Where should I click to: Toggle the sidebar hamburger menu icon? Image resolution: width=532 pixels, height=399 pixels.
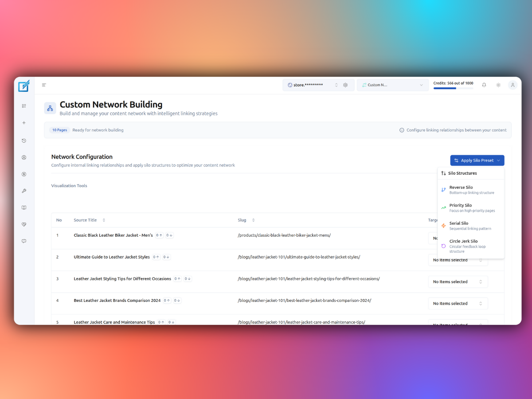coord(44,85)
